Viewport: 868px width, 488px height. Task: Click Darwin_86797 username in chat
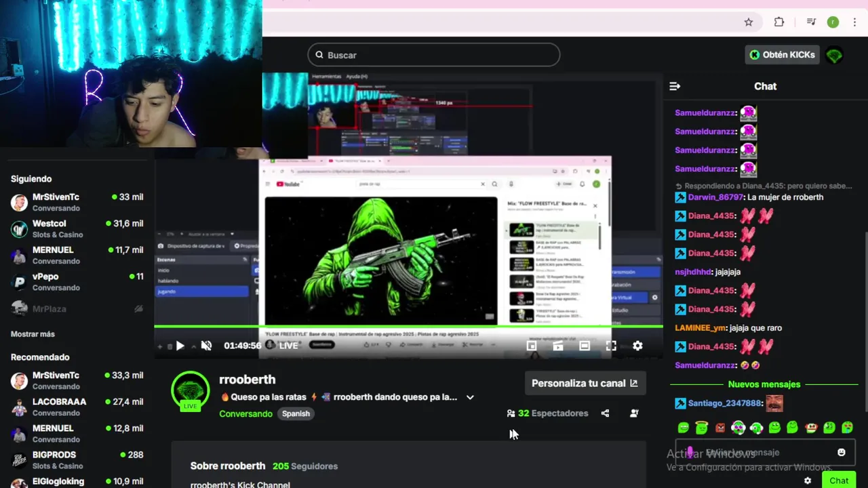click(715, 197)
